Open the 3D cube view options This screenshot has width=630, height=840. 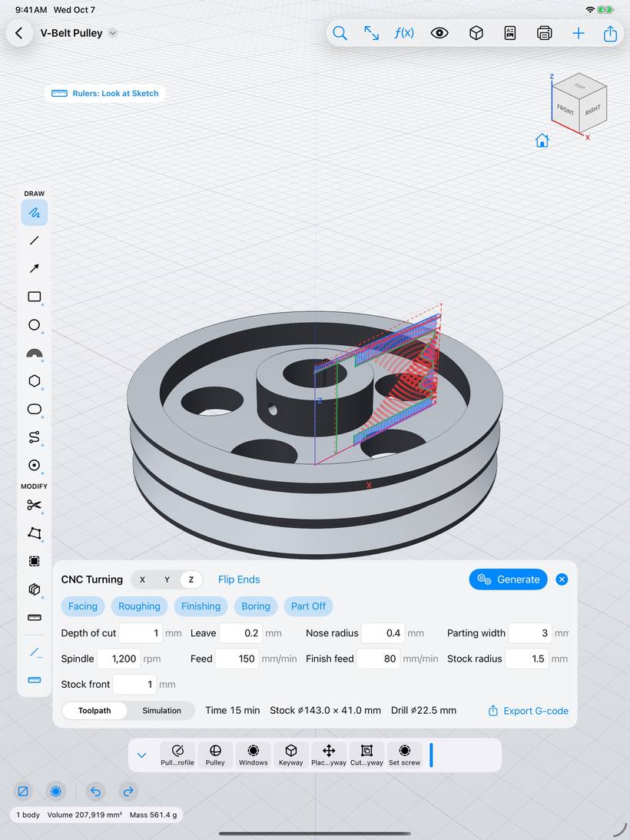[x=476, y=33]
